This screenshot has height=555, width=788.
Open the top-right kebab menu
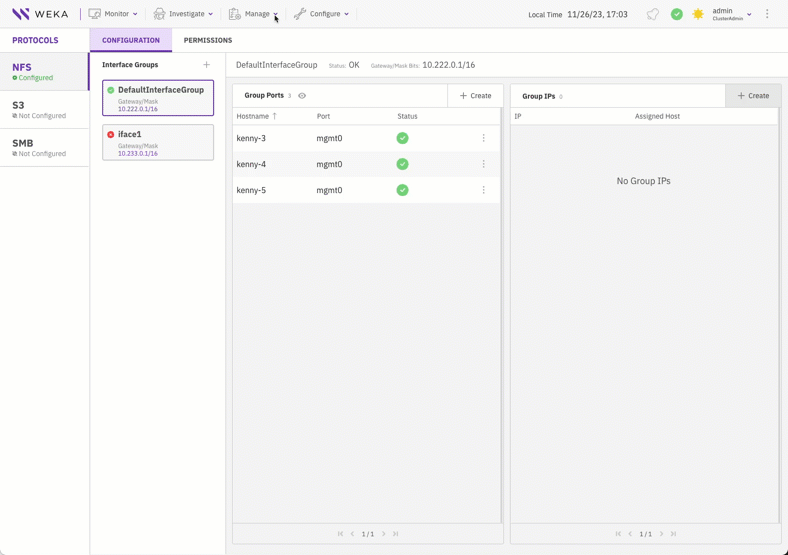pyautogui.click(x=767, y=14)
